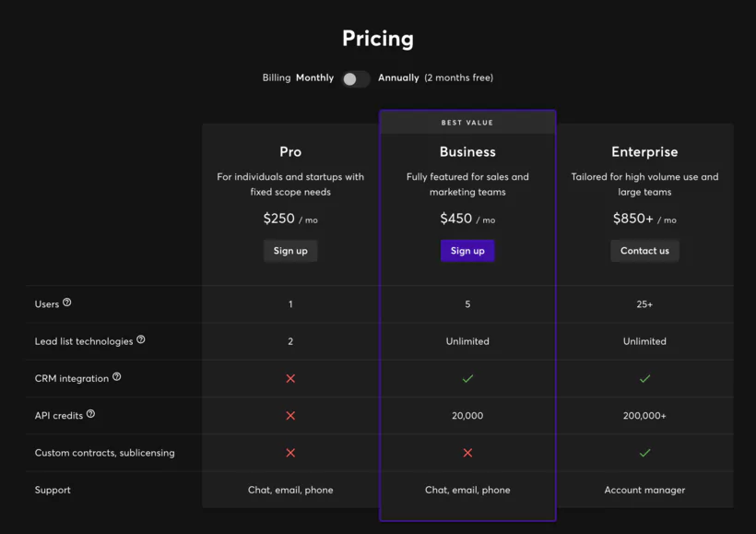Select the Business plan column header
The height and width of the screenshot is (534, 756).
pos(467,151)
